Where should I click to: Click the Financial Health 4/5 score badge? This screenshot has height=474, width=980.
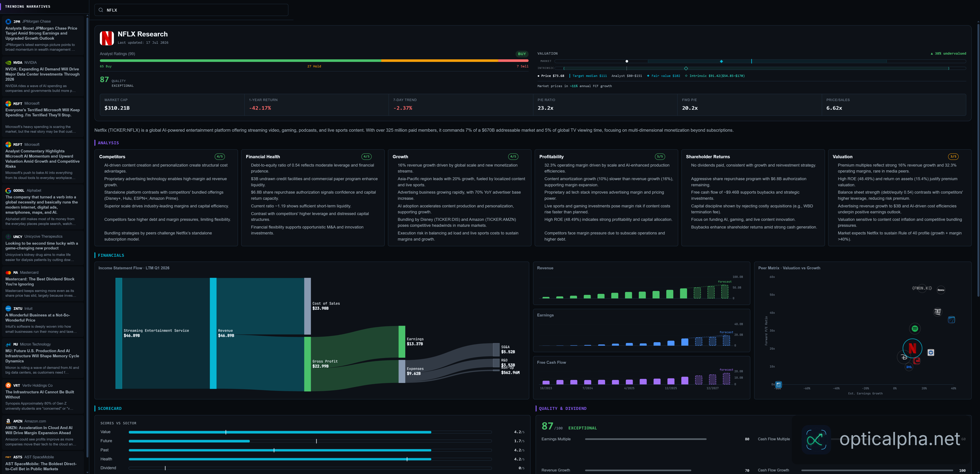[366, 157]
